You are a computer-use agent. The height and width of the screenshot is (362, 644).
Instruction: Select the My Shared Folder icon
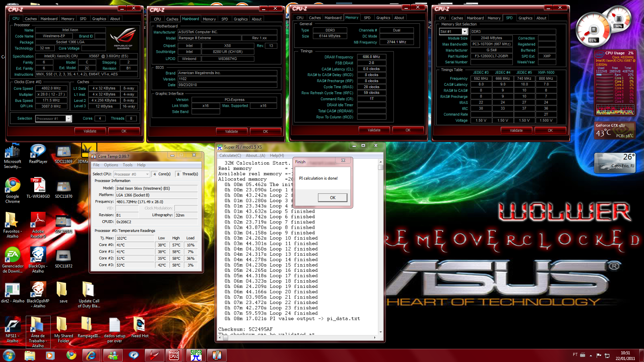tap(63, 330)
